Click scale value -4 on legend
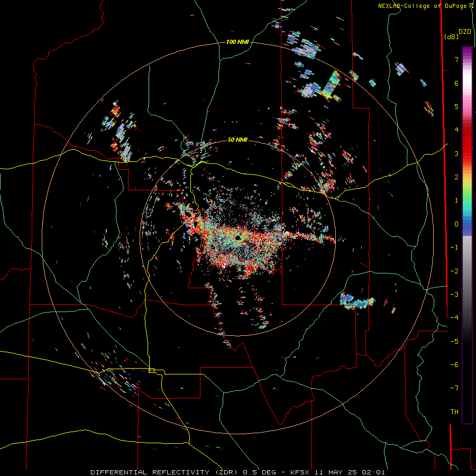Screen dimensions: 476x476 coord(454,318)
